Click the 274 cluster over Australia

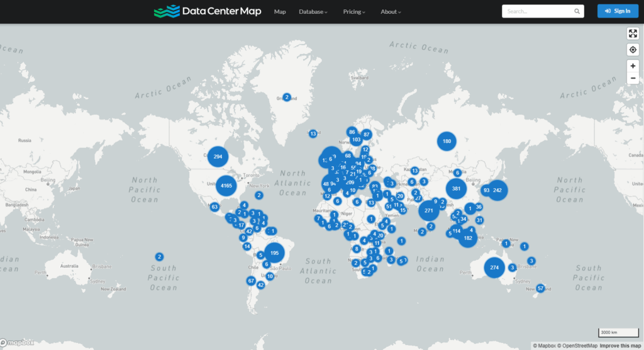pos(494,268)
